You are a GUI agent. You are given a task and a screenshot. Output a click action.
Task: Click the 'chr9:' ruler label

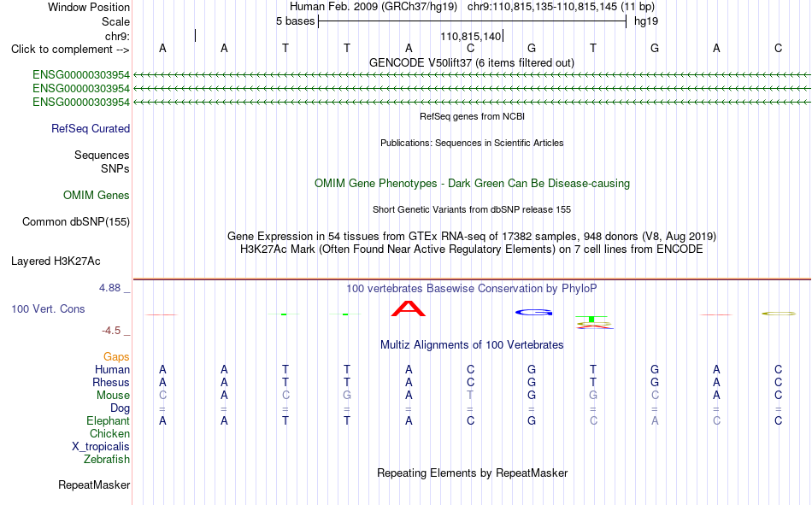tap(117, 36)
